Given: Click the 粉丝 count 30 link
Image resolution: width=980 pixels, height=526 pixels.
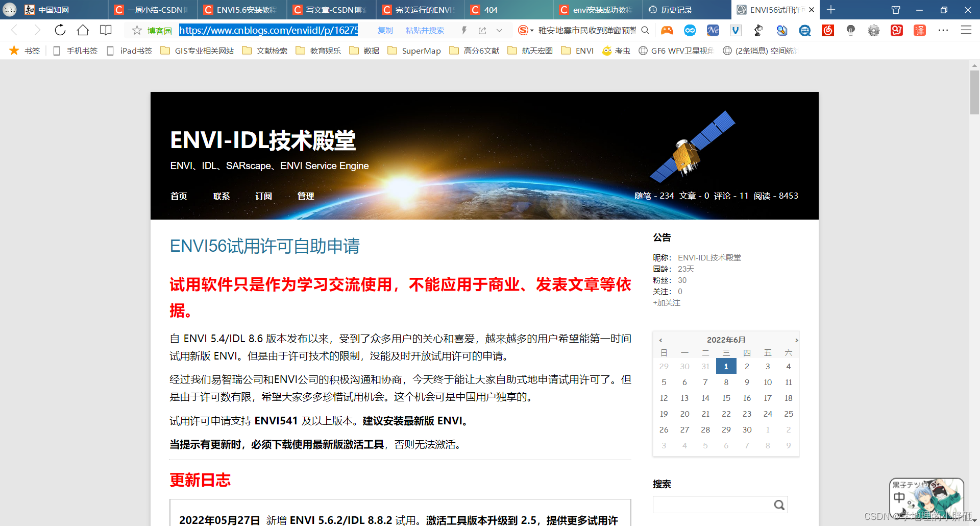Looking at the screenshot, I should pos(682,280).
